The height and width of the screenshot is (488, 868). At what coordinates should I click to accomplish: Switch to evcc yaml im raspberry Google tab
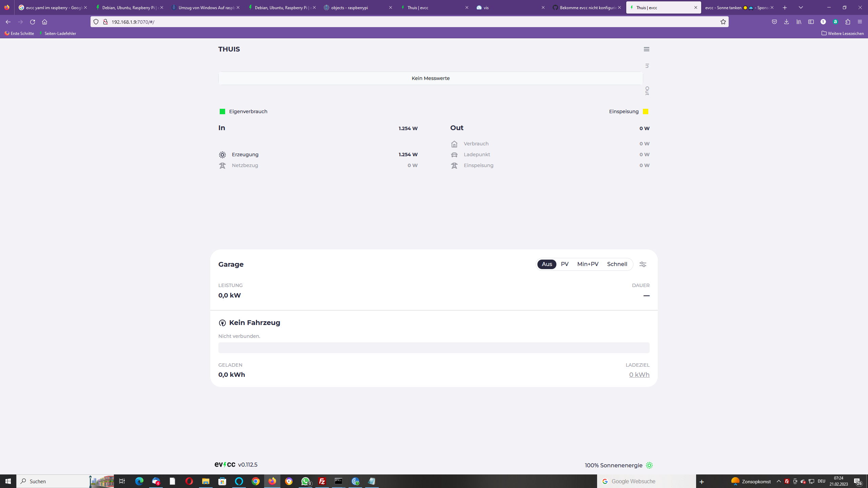tap(53, 7)
